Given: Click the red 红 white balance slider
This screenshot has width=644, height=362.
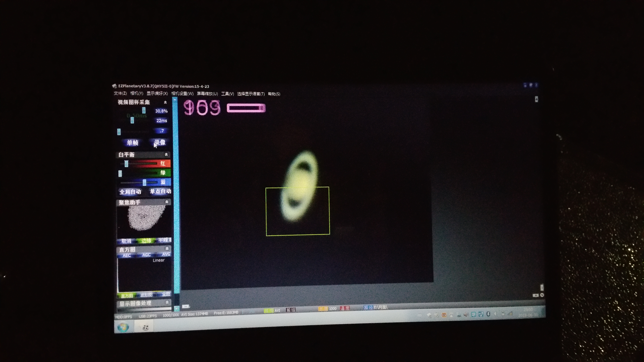Looking at the screenshot, I should (126, 164).
